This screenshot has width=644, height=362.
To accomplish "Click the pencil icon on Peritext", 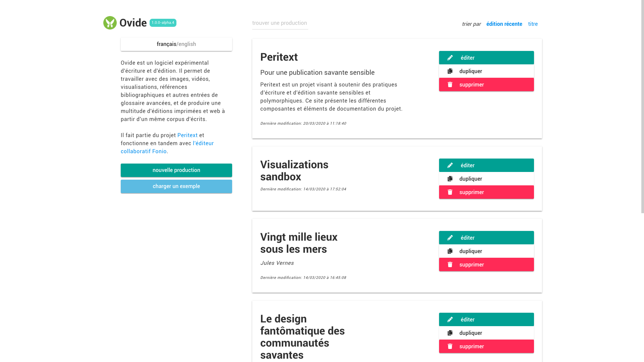I will [x=450, y=58].
